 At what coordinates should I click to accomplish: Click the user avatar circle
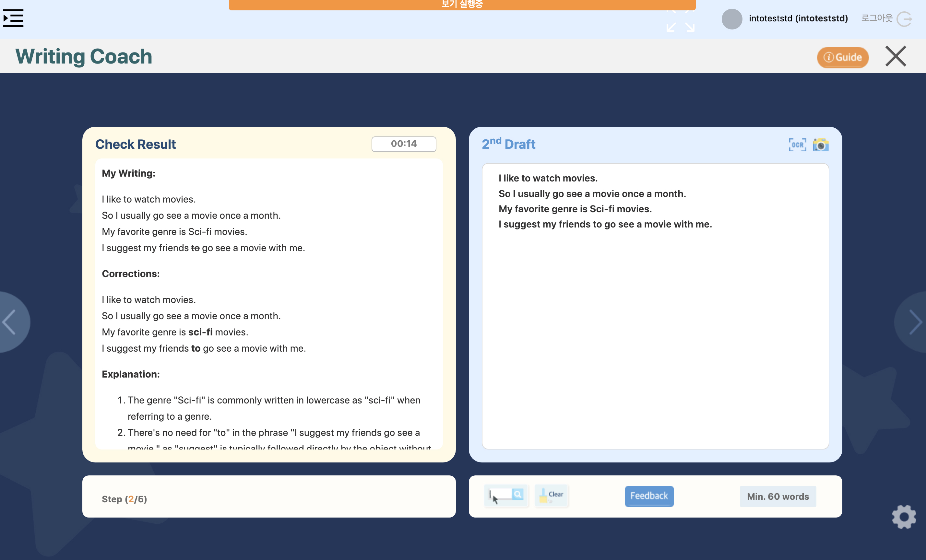click(x=731, y=19)
